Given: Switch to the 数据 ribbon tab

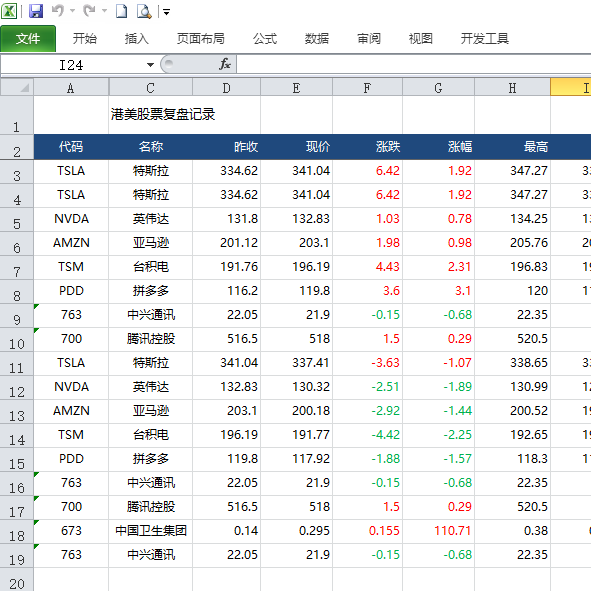Looking at the screenshot, I should pos(317,38).
